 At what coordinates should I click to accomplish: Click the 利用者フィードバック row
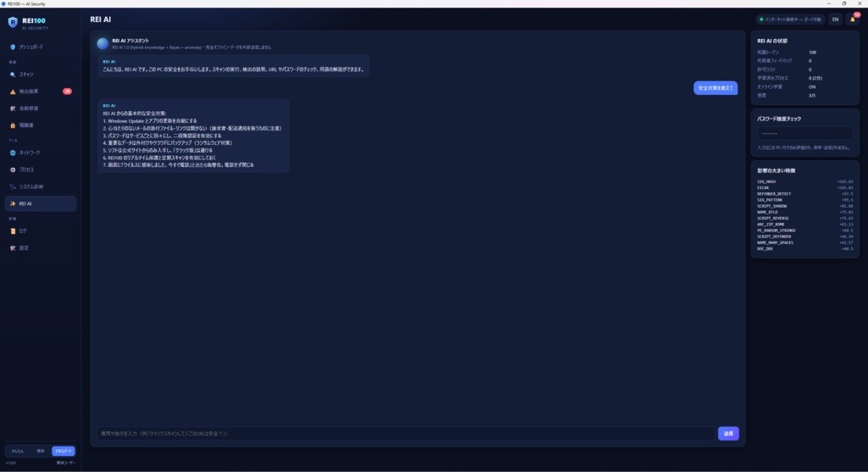coord(805,61)
